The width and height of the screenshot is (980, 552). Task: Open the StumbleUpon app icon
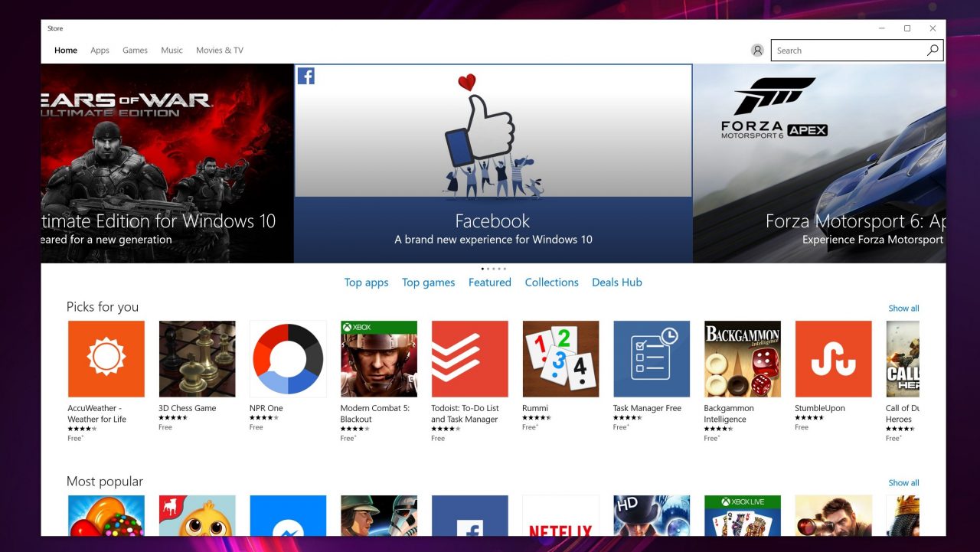pyautogui.click(x=833, y=359)
